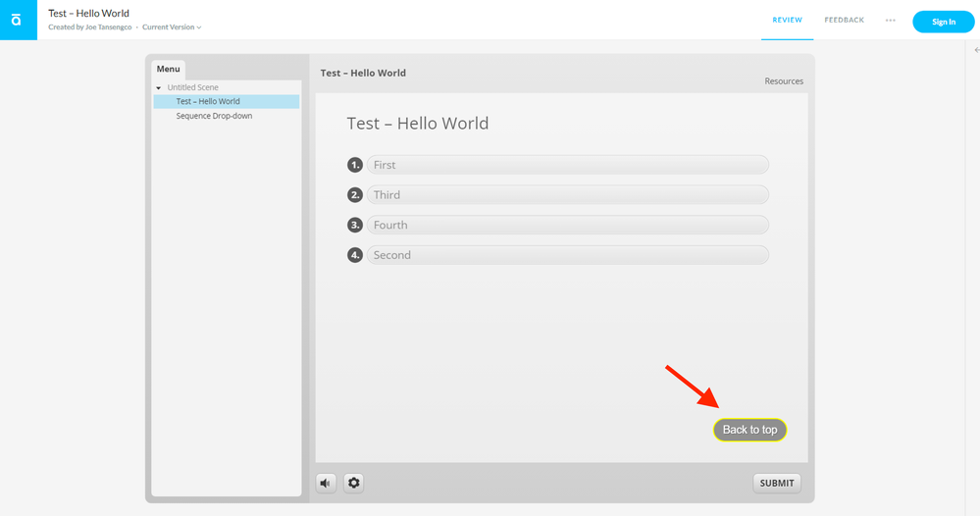The image size is (980, 516).
Task: Switch to the Feedback tab
Action: 844,21
